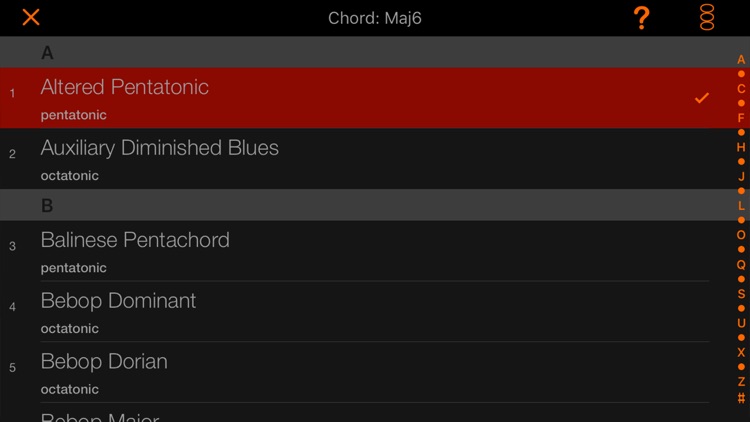Jump to letter L in side index

point(741,206)
